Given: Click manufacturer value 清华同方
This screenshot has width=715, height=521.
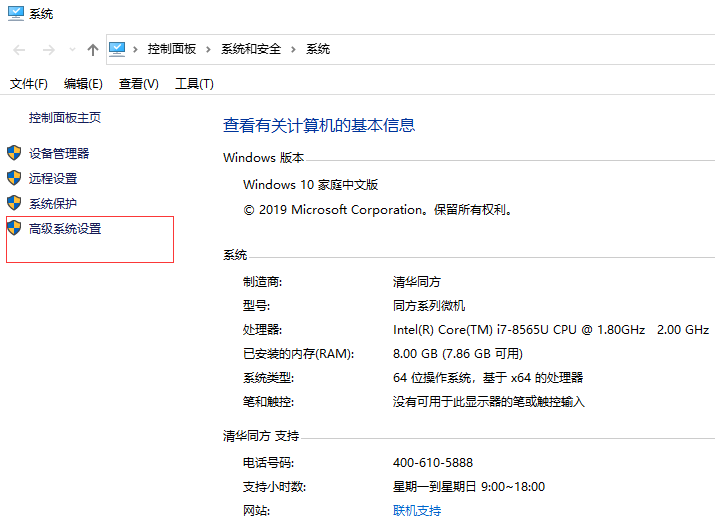Looking at the screenshot, I should (417, 282).
